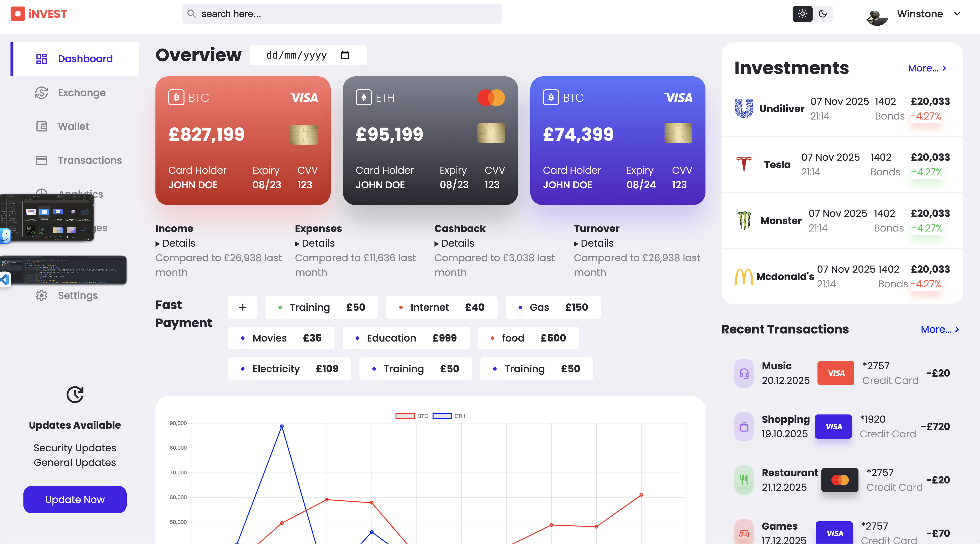This screenshot has height=544, width=980.
Task: Click the Music headphones icon
Action: tap(744, 373)
